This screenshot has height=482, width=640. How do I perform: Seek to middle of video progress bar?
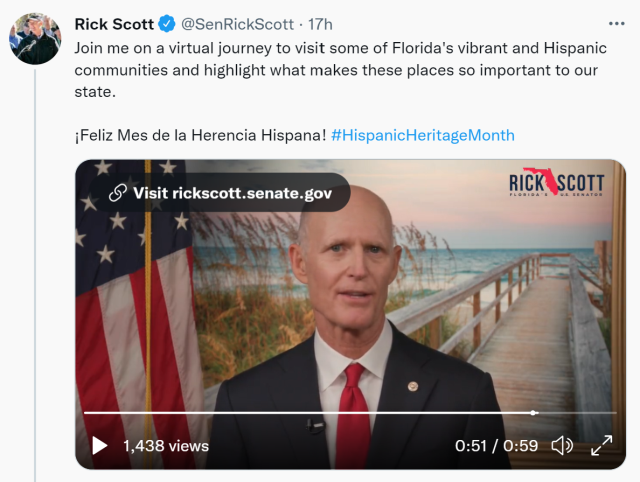tap(350, 413)
